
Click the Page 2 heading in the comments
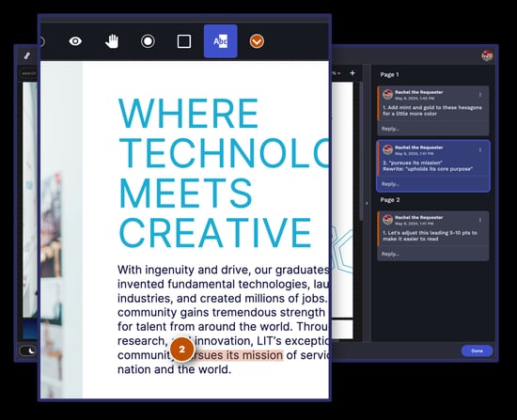tap(390, 200)
